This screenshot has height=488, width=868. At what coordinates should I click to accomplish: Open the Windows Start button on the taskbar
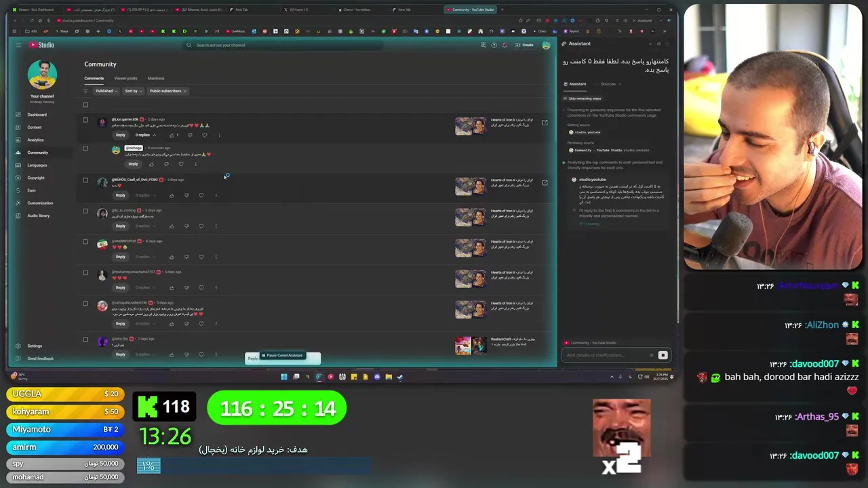point(284,377)
